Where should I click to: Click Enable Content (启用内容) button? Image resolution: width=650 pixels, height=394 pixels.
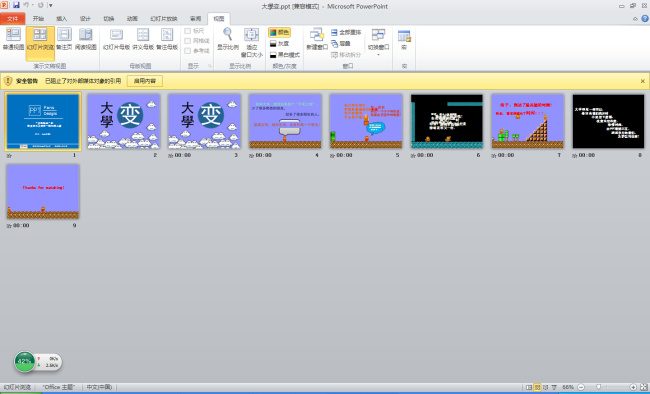[x=145, y=81]
